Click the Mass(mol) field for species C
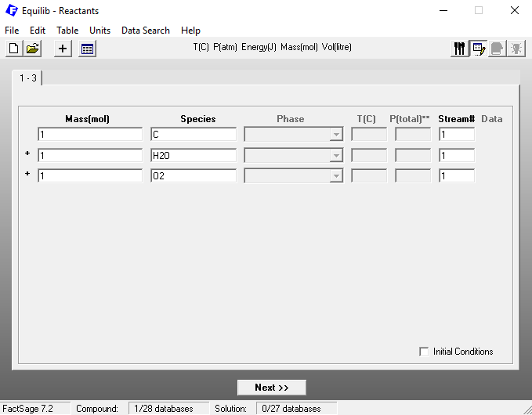532x415 pixels. [x=90, y=135]
